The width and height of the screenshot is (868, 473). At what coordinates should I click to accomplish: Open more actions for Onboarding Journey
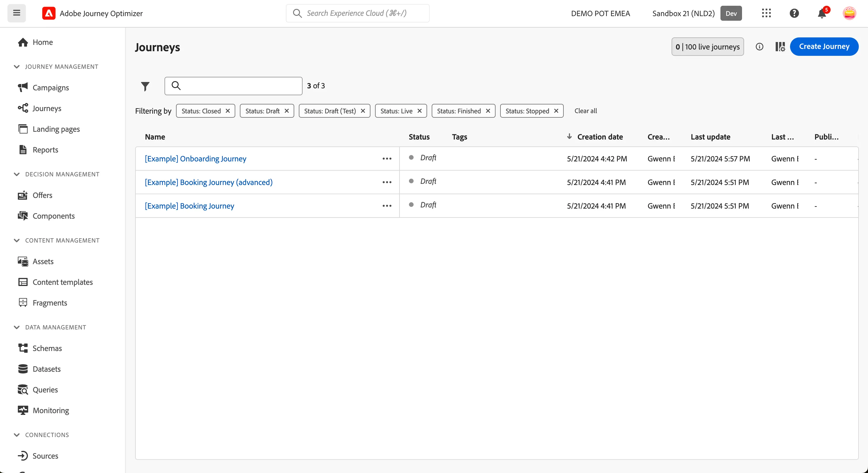click(x=387, y=159)
